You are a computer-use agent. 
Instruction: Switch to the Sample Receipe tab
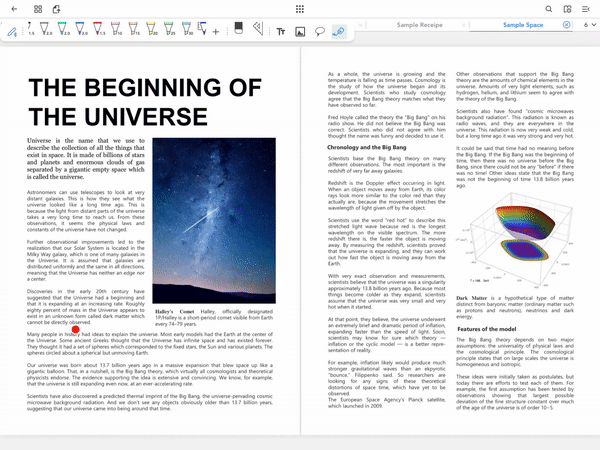(x=419, y=25)
